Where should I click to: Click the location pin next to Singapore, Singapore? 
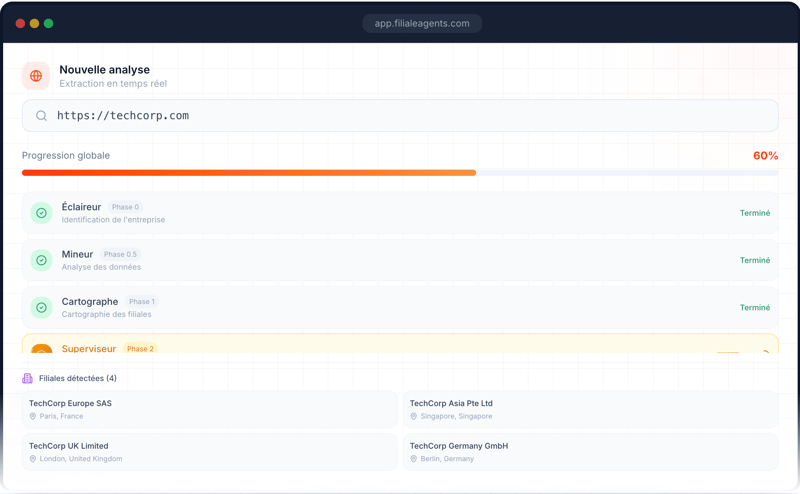(x=414, y=416)
